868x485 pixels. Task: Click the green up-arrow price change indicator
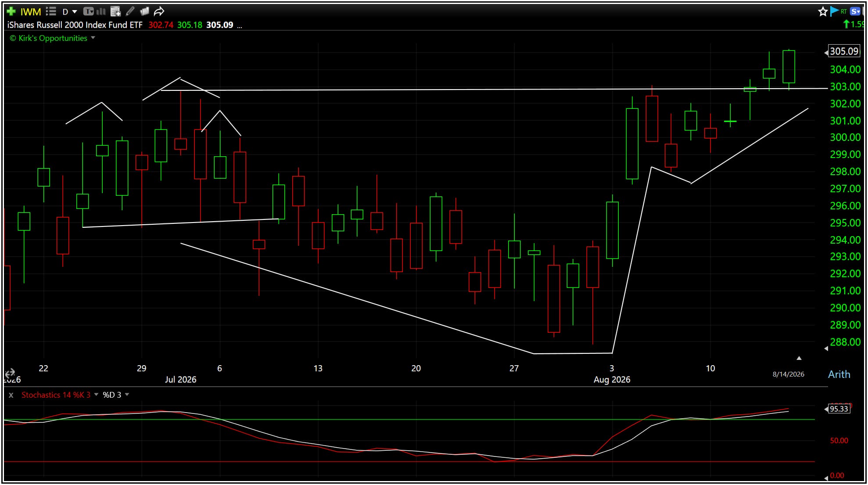(846, 25)
